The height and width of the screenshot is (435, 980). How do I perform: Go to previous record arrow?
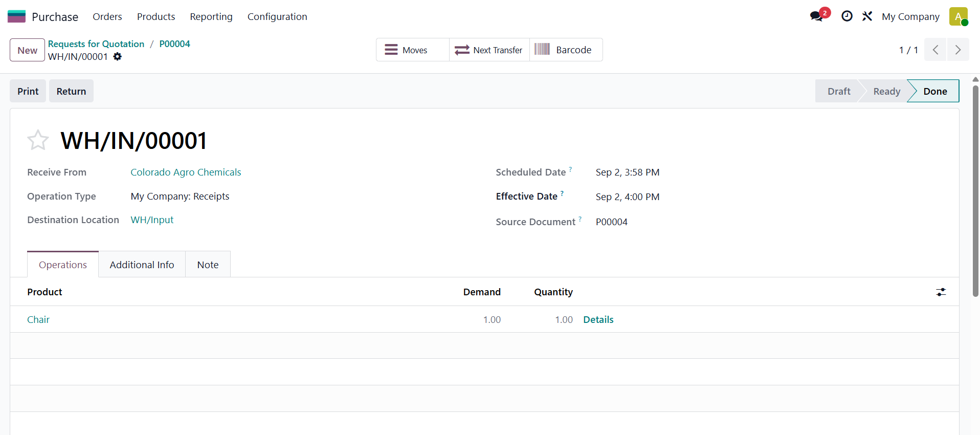coord(935,50)
